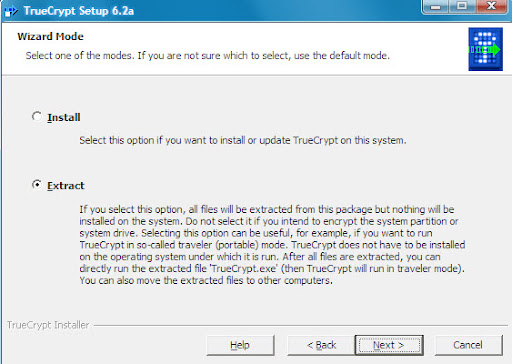Click the 'Select one of the modes' subtitle

pyautogui.click(x=208, y=55)
